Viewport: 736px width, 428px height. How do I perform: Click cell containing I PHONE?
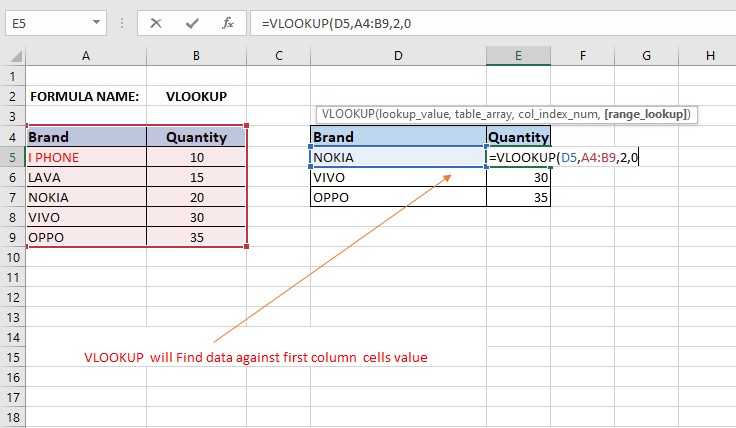point(85,157)
